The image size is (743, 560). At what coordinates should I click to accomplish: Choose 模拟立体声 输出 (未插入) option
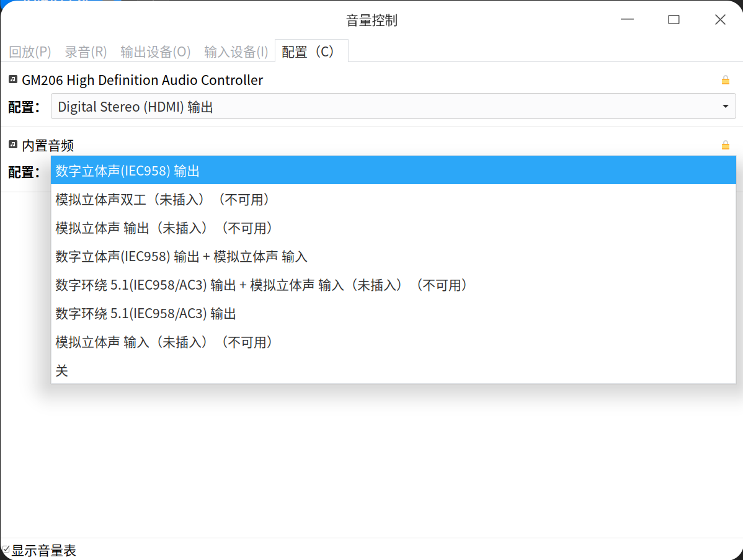(393, 228)
